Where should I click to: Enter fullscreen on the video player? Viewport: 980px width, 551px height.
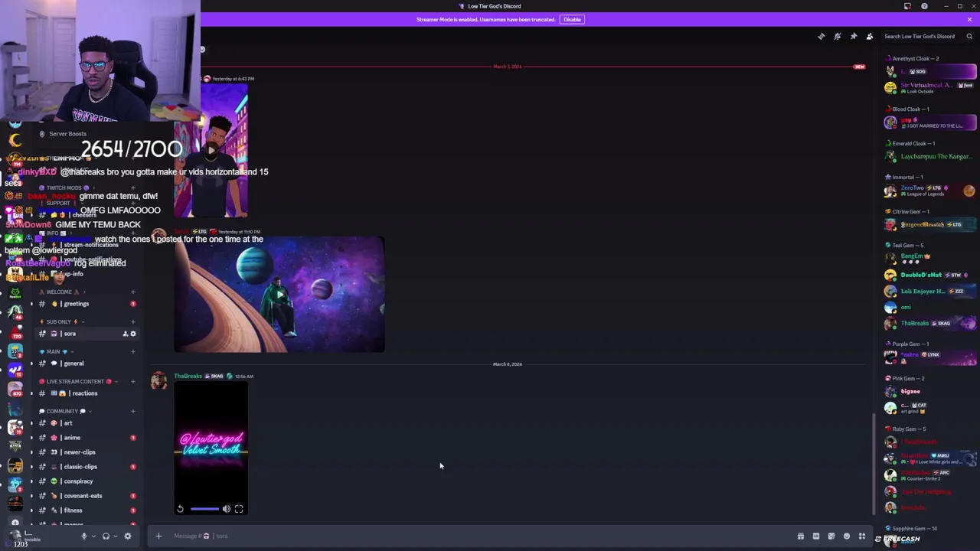239,509
